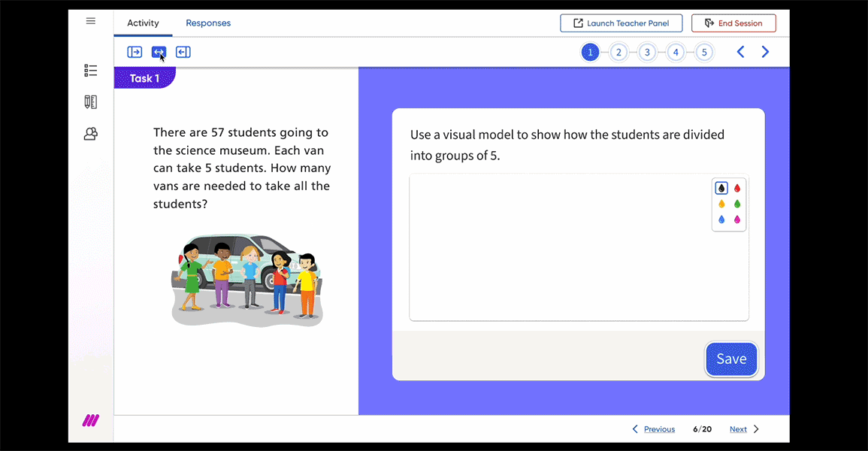868x451 pixels.
Task: Select task step 5
Action: tap(703, 52)
